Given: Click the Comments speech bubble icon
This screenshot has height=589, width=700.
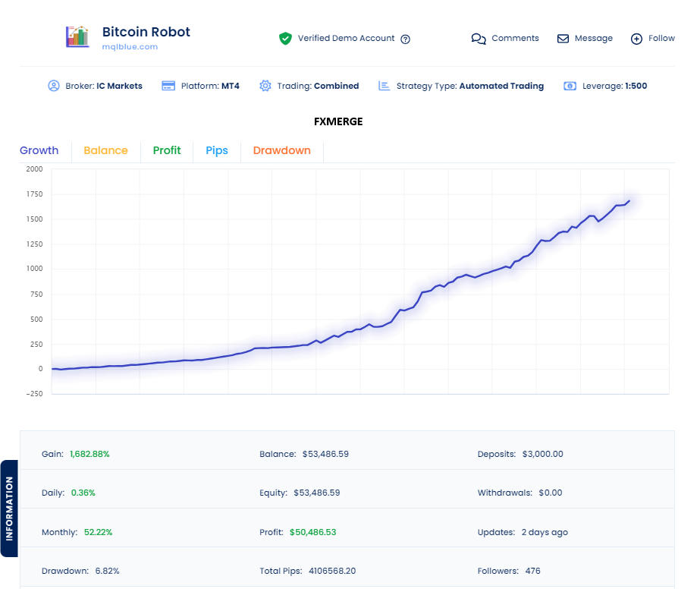Looking at the screenshot, I should pos(479,39).
